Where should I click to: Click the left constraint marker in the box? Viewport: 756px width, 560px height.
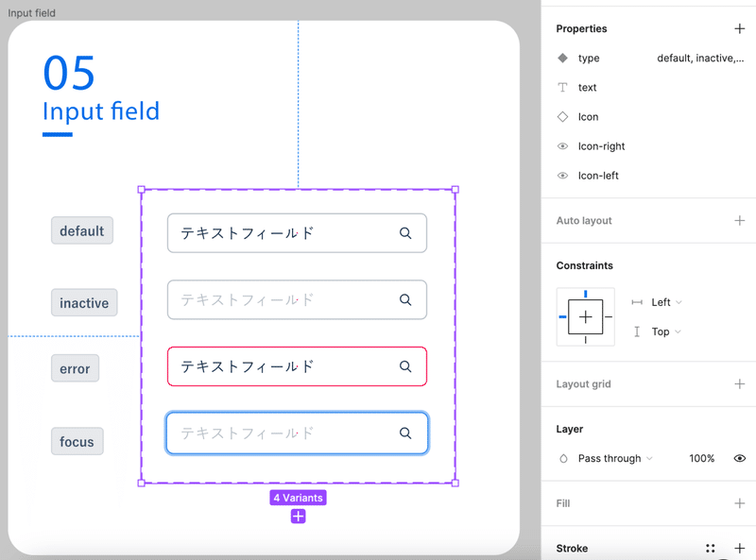coord(562,317)
